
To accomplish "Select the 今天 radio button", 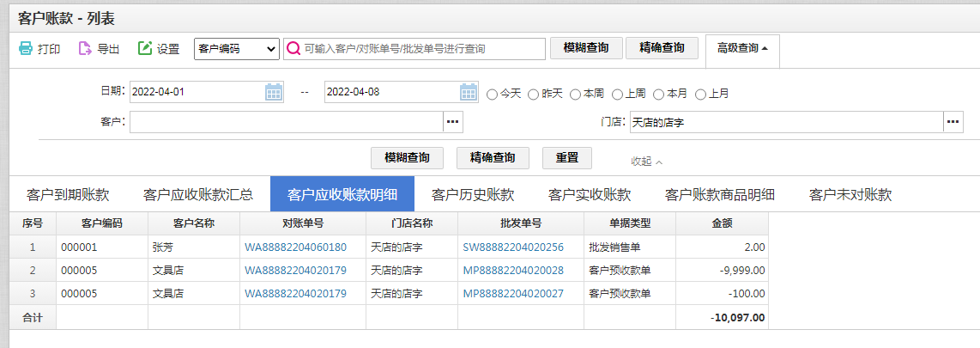I will tap(492, 95).
